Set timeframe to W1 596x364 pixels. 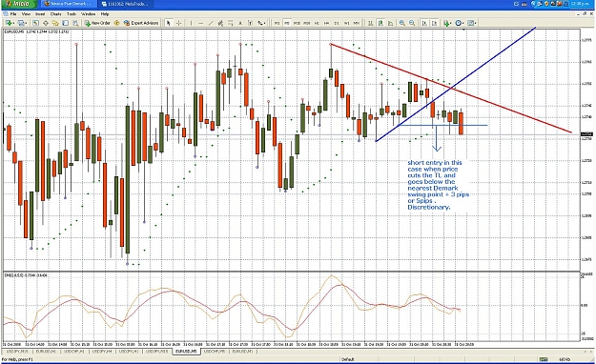point(347,23)
